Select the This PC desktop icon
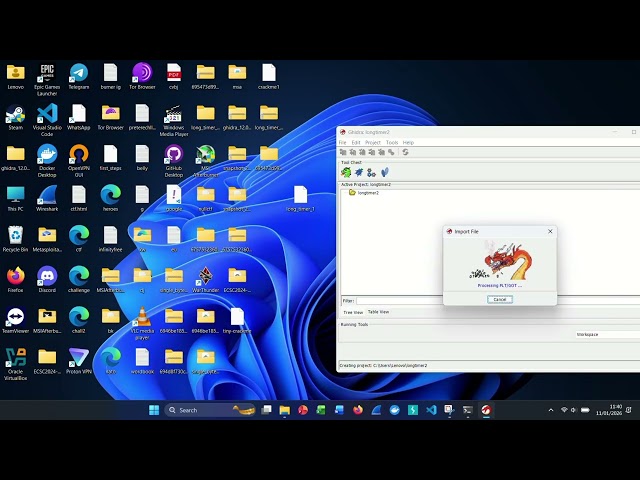Image resolution: width=640 pixels, height=480 pixels. [16, 198]
